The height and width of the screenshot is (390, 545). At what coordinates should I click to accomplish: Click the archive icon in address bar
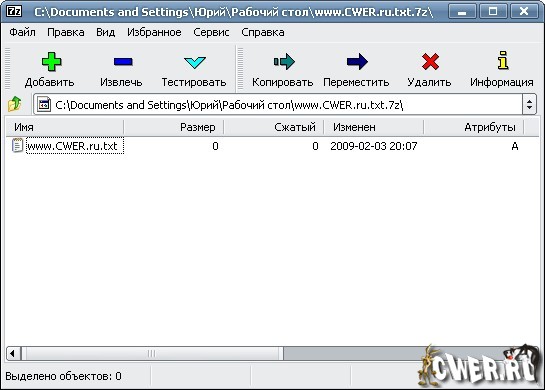tap(44, 105)
